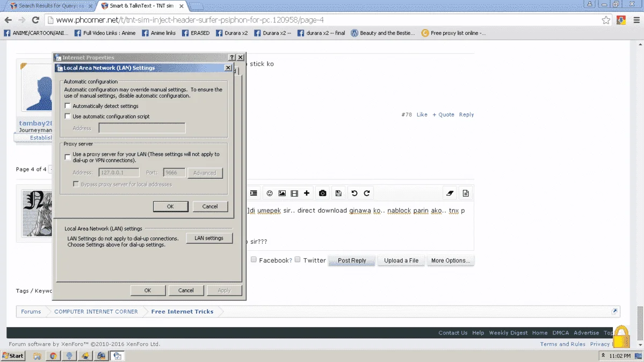Enable Use a proxy server for your LAN
This screenshot has height=362, width=644.
point(68,157)
